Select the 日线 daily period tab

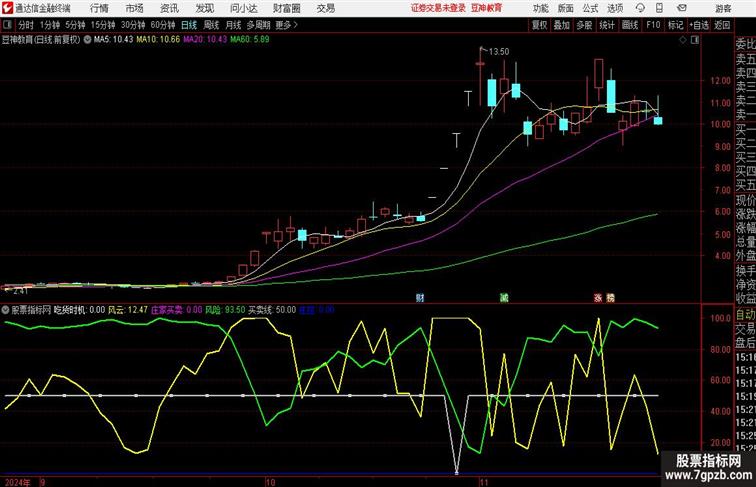(x=189, y=25)
